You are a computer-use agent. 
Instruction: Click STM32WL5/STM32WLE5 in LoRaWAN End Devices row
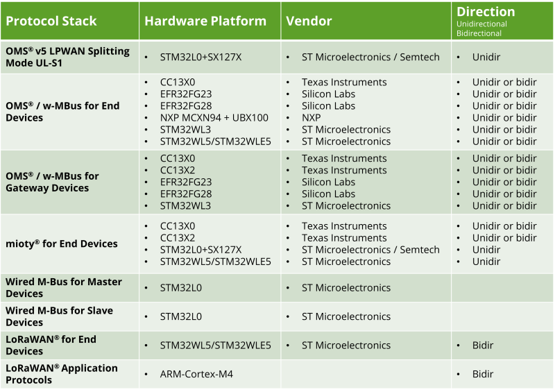216,346
